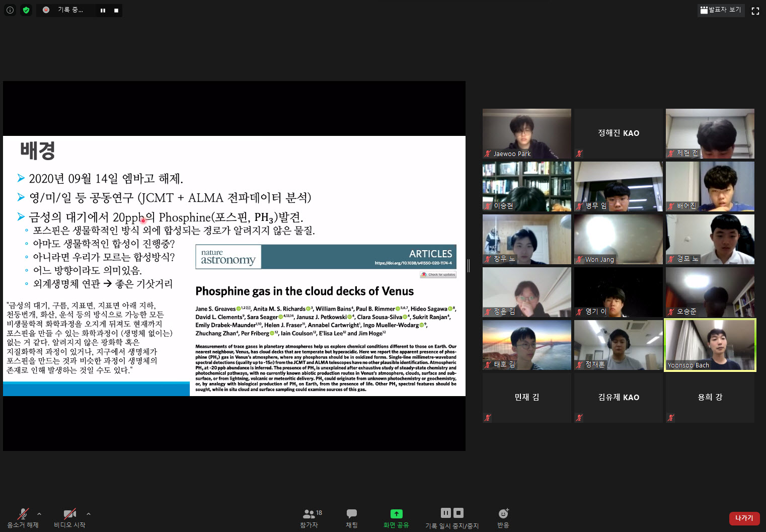Pause recording in bottom toolbar
This screenshot has width=766, height=532.
(x=445, y=513)
